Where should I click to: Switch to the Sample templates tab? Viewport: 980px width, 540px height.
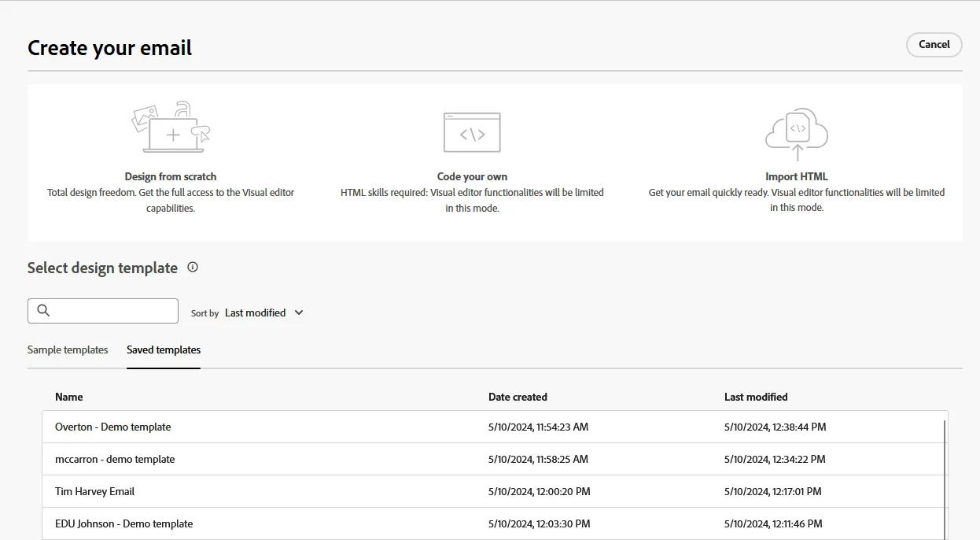[68, 350]
